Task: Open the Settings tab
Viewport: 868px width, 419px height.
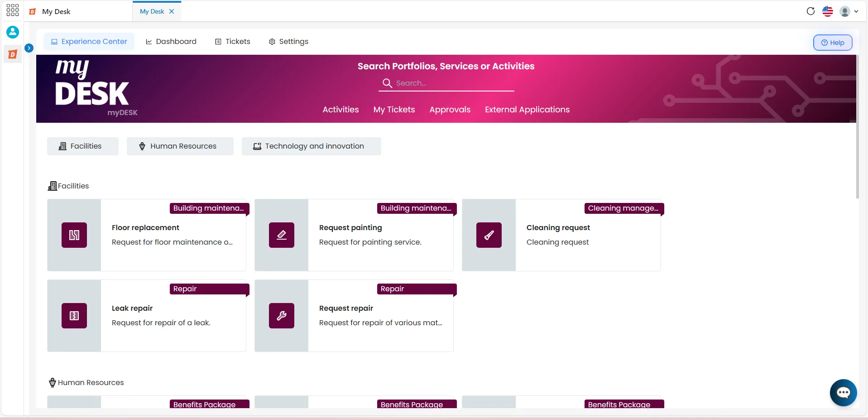Action: [x=288, y=41]
